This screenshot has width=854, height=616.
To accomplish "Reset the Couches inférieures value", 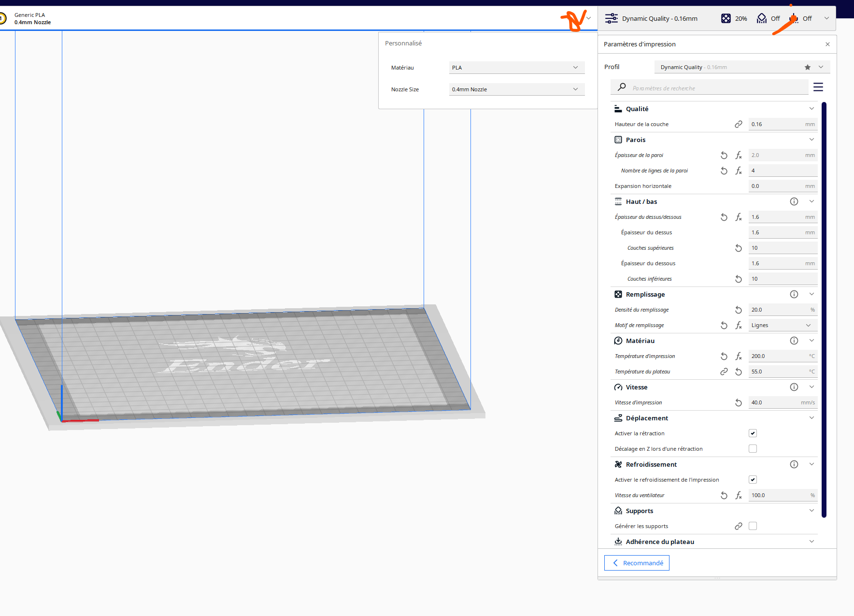I will click(739, 279).
